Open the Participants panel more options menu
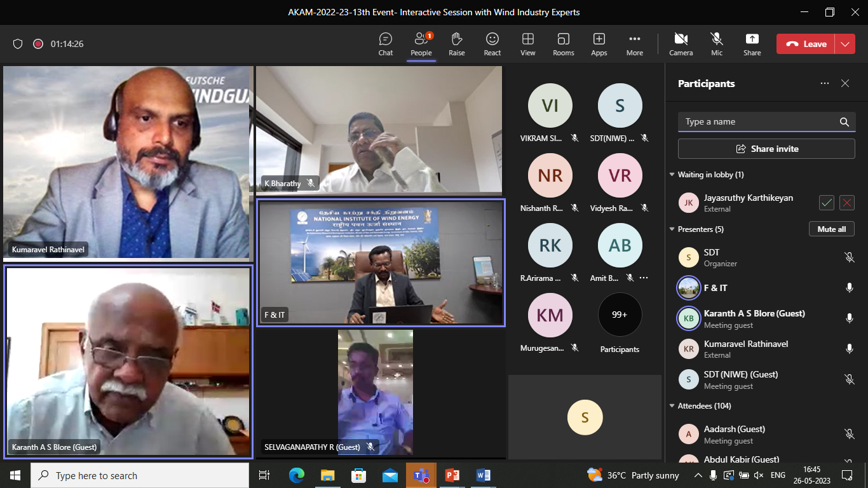 tap(824, 83)
